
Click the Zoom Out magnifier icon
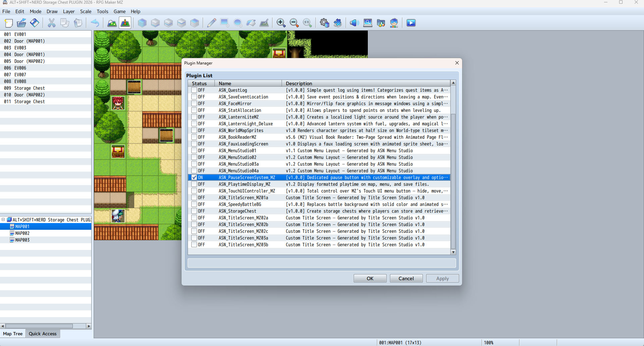[294, 23]
